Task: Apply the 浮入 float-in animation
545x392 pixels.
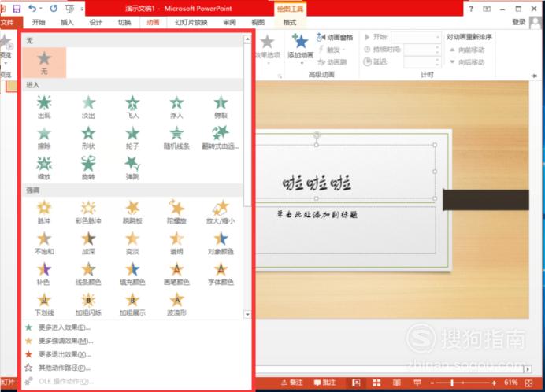Action: coord(176,107)
